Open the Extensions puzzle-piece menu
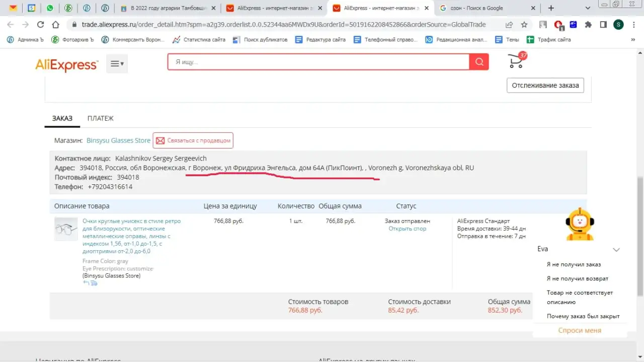The image size is (644, 362). tap(588, 25)
